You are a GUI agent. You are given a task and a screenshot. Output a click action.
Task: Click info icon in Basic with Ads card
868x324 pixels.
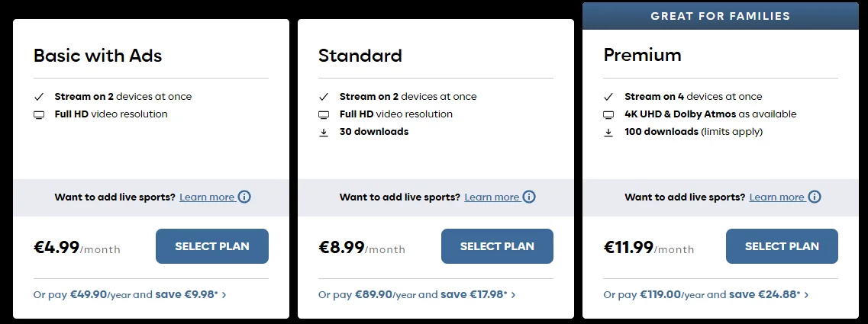point(244,197)
